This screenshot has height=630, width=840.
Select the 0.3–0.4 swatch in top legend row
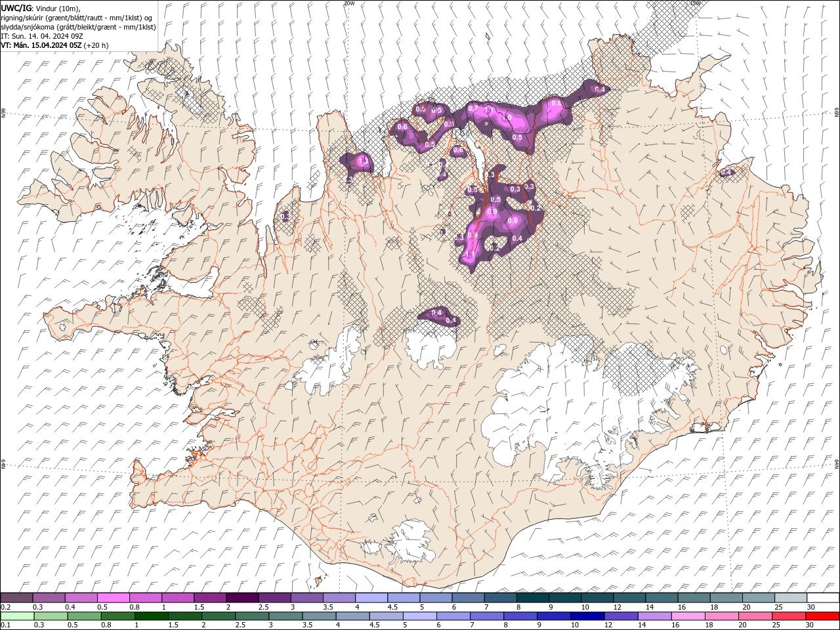pos(49,598)
